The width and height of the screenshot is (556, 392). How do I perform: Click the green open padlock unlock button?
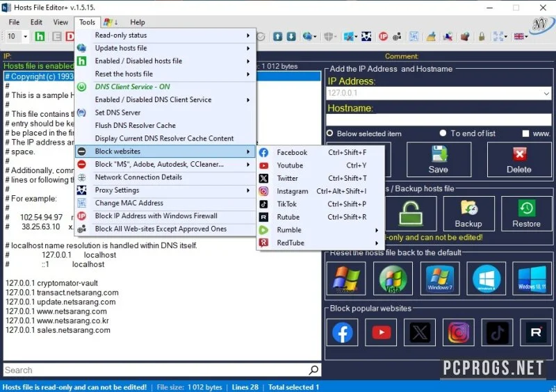coord(411,213)
